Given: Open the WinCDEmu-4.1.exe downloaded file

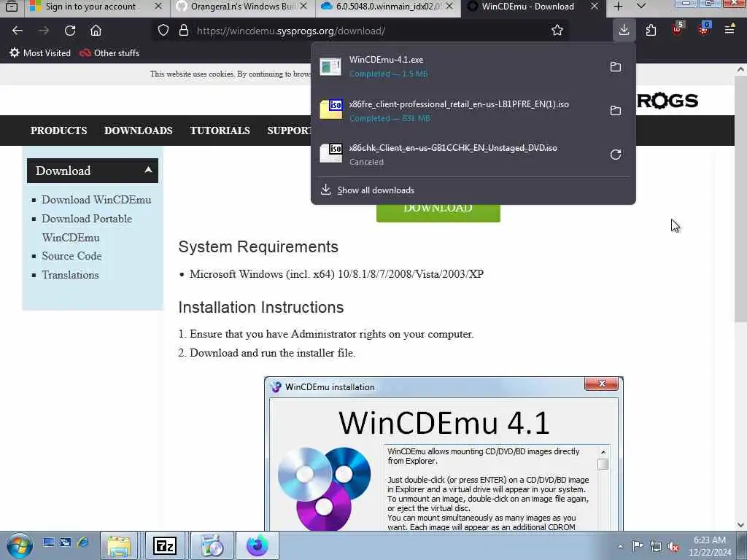Looking at the screenshot, I should 457,66.
